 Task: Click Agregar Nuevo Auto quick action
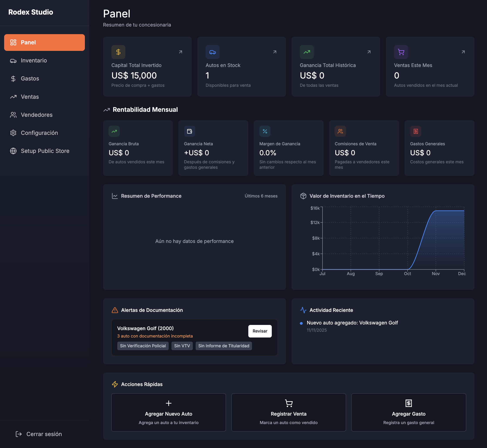168,412
